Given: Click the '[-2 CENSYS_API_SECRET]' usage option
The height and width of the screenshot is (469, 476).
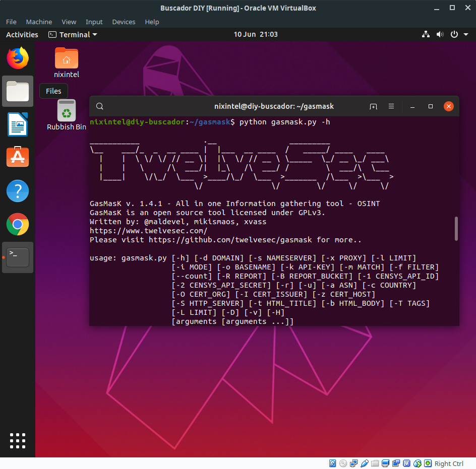Looking at the screenshot, I should 221,286.
